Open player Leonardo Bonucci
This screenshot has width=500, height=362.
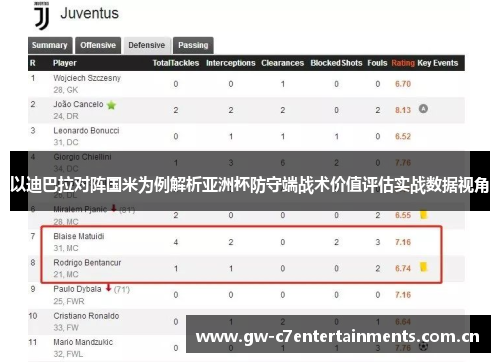tap(86, 131)
